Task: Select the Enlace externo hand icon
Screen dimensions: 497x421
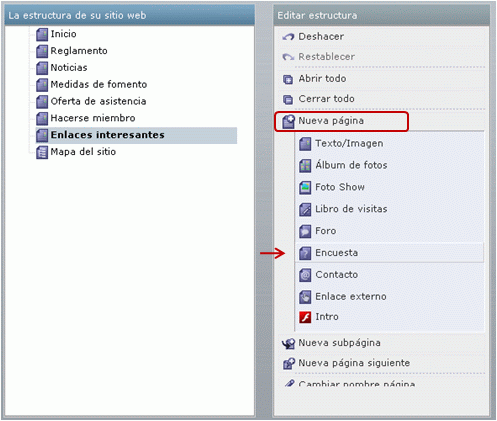Action: (305, 297)
